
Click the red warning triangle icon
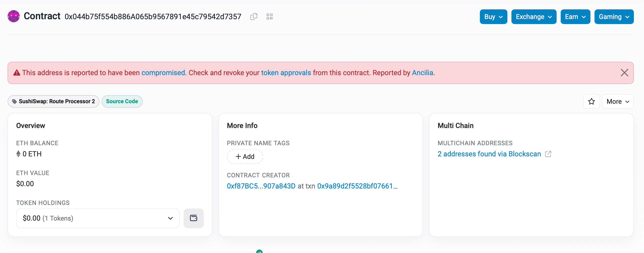[x=17, y=73]
